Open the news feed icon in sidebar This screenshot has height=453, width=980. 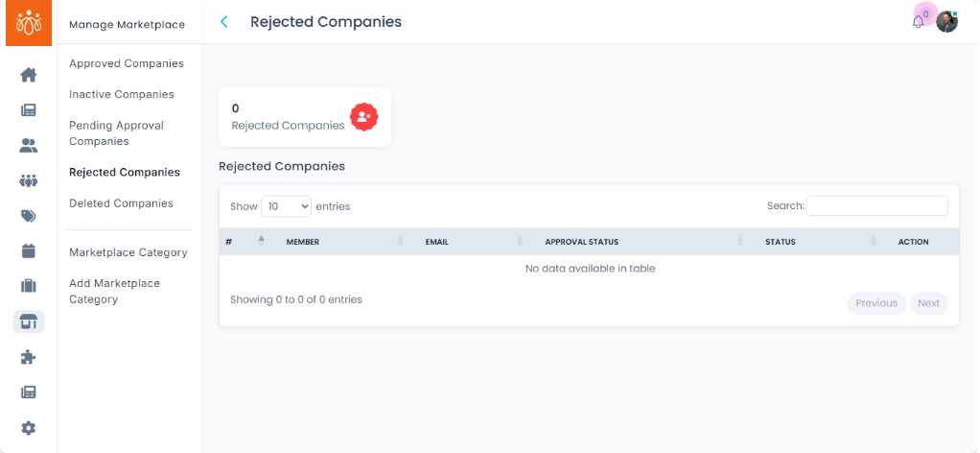pos(29,110)
